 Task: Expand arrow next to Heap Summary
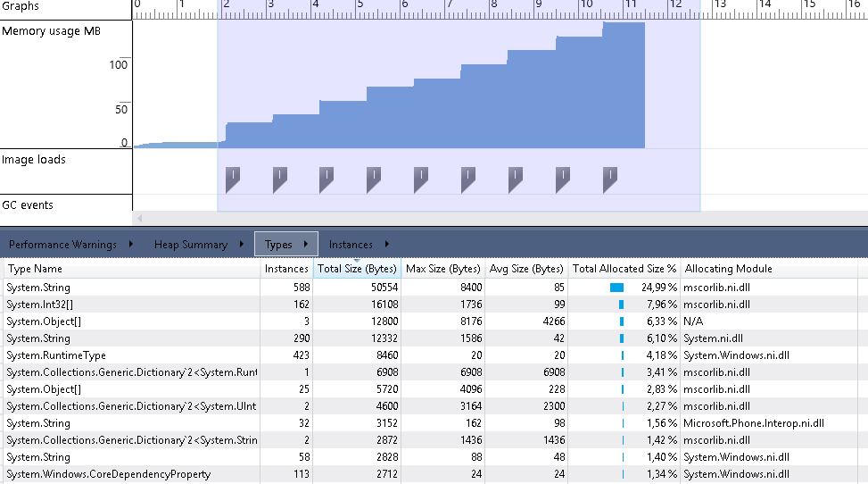pos(242,244)
